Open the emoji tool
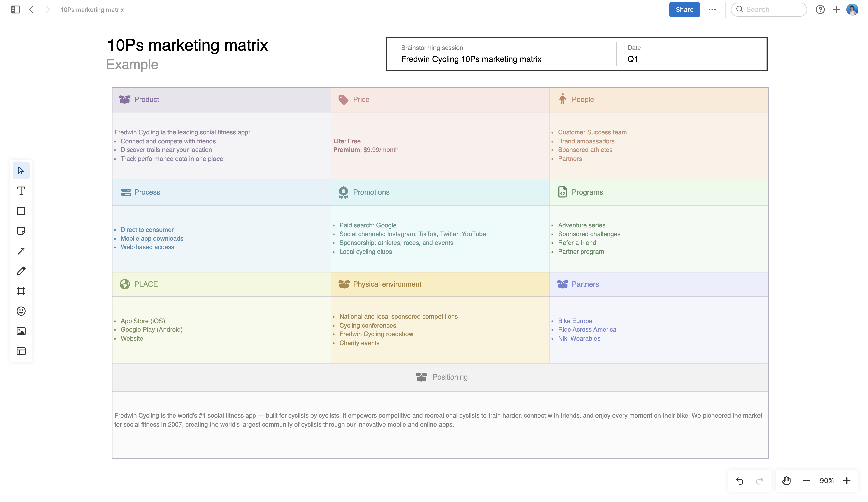The width and height of the screenshot is (868, 502). pyautogui.click(x=21, y=311)
